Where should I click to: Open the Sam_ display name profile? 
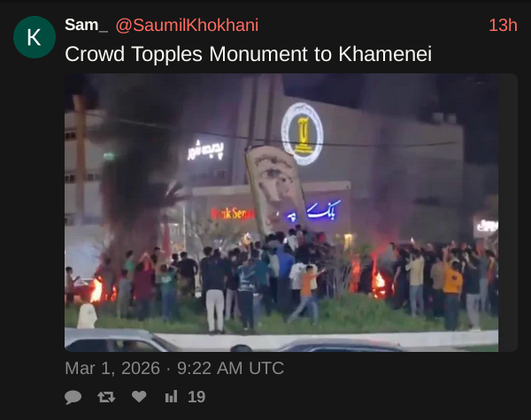[87, 25]
